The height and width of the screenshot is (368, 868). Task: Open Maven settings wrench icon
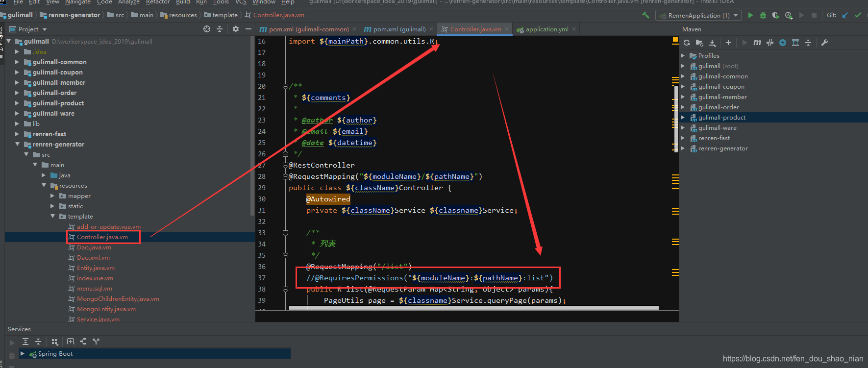pos(824,43)
